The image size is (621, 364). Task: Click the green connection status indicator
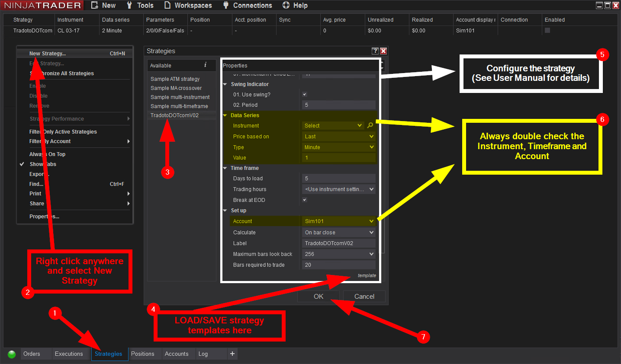click(x=12, y=354)
